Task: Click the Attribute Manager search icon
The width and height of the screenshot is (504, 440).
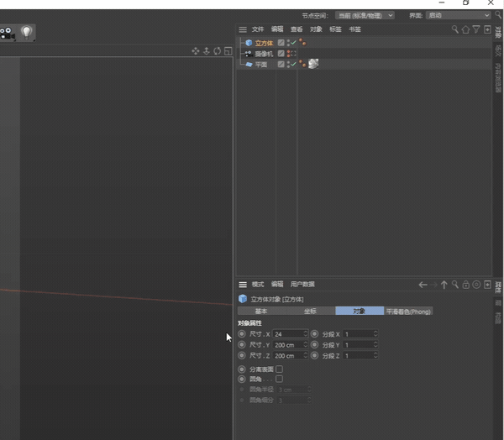Action: 454,285
